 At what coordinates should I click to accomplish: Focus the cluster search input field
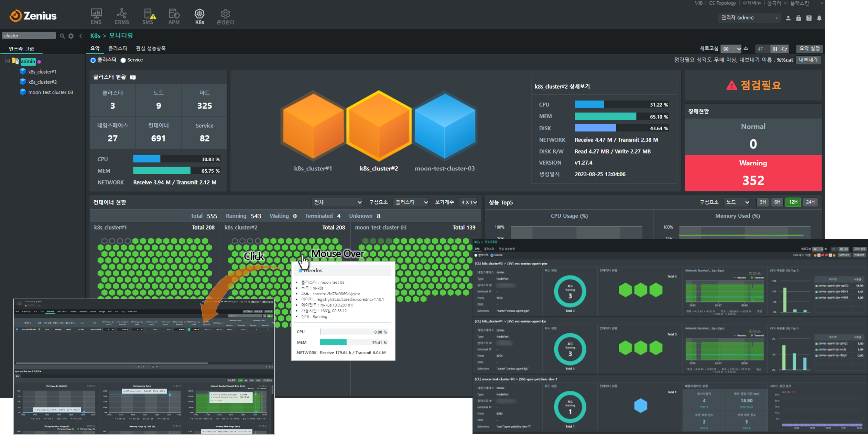(29, 35)
